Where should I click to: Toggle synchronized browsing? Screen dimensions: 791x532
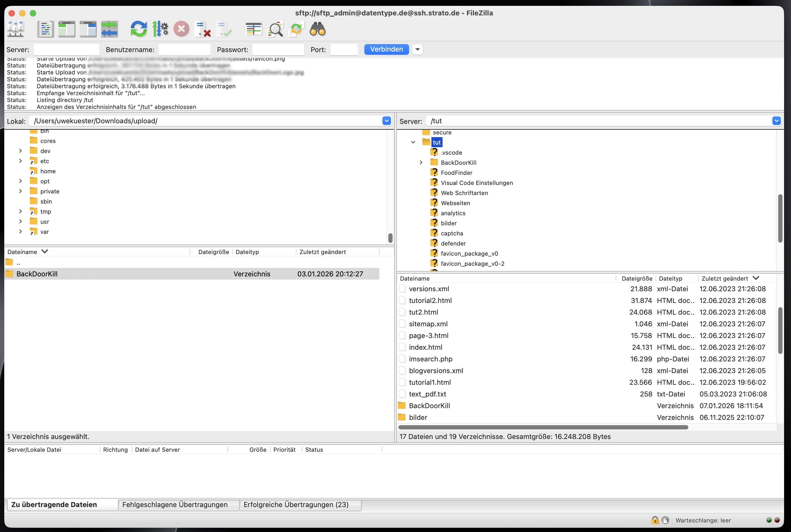tap(296, 29)
